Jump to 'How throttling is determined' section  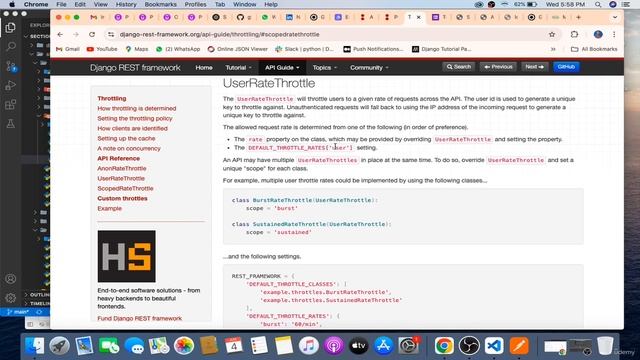tap(137, 109)
